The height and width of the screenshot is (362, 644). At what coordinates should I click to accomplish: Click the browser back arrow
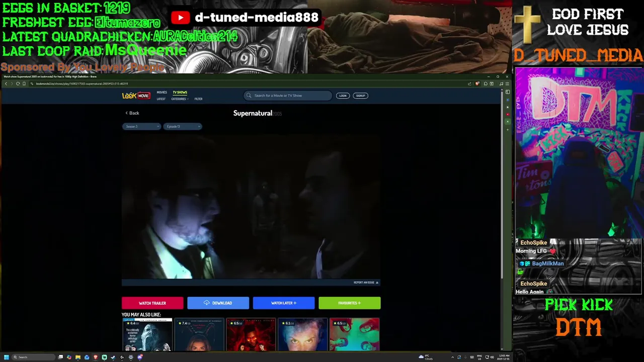(x=6, y=83)
